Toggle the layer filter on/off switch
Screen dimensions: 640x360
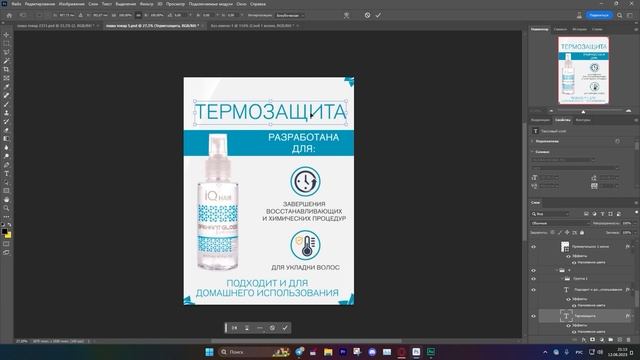point(636,213)
